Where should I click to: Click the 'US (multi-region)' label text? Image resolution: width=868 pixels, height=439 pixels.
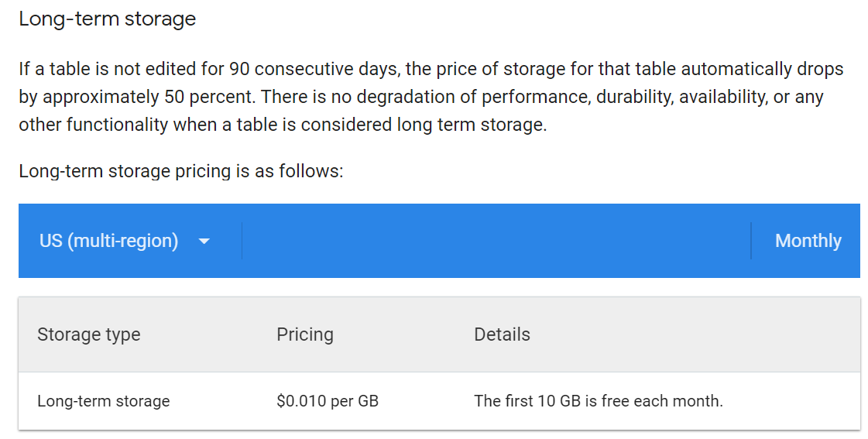pos(108,241)
